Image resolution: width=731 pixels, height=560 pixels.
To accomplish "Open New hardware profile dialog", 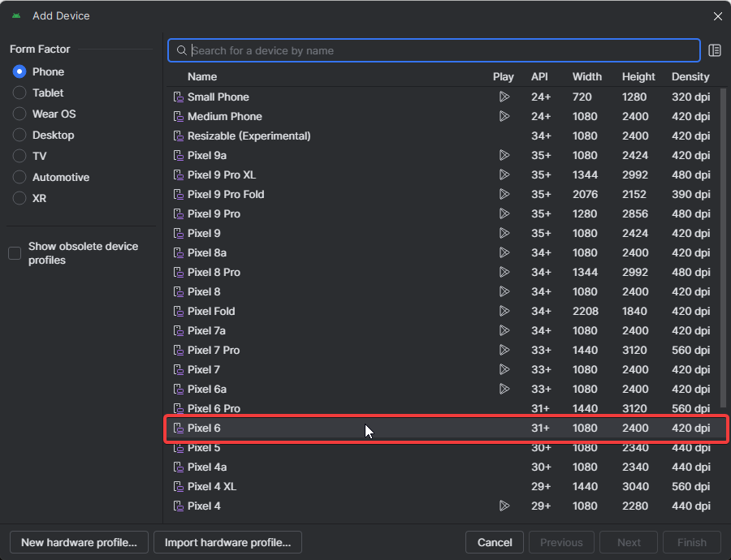I will (x=79, y=542).
